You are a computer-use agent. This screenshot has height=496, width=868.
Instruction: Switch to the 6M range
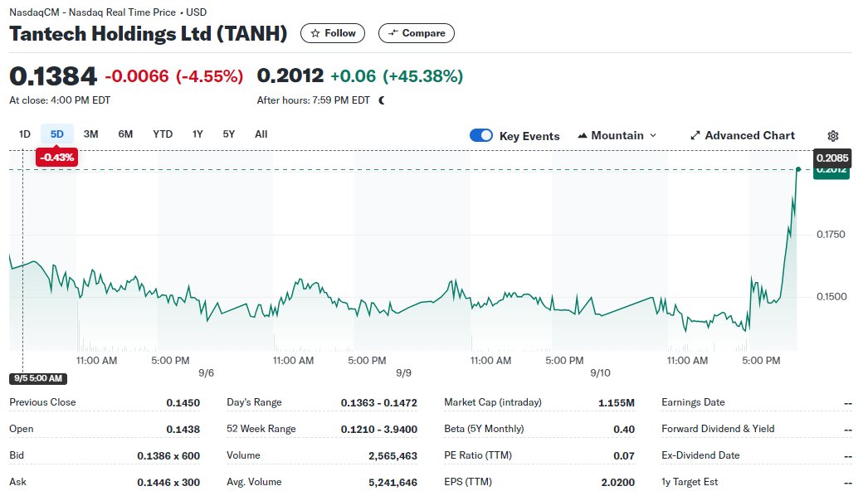pos(125,134)
